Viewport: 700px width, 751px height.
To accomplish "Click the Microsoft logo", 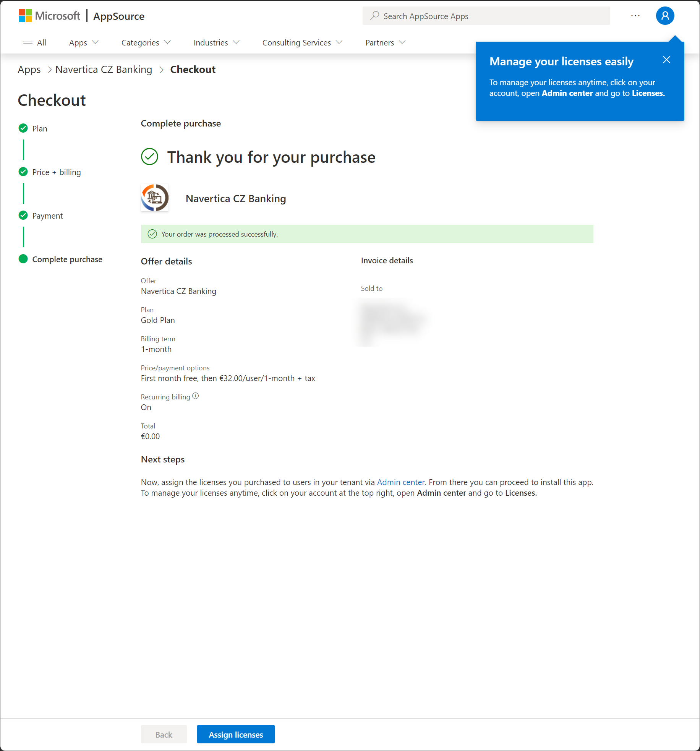I will 49,16.
